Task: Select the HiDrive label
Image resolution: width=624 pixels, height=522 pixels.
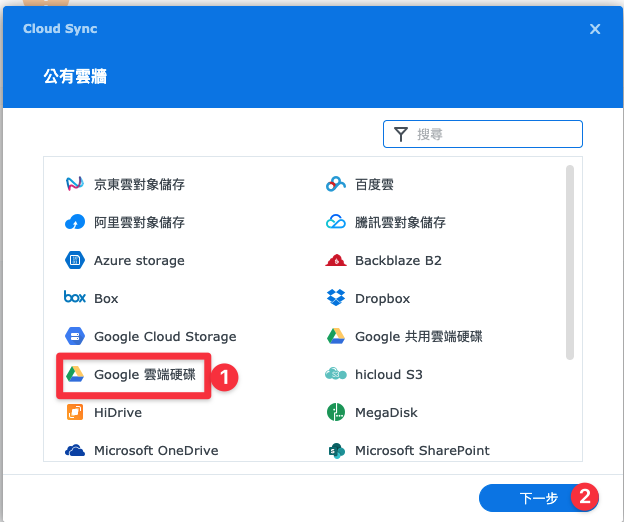Action: (118, 413)
